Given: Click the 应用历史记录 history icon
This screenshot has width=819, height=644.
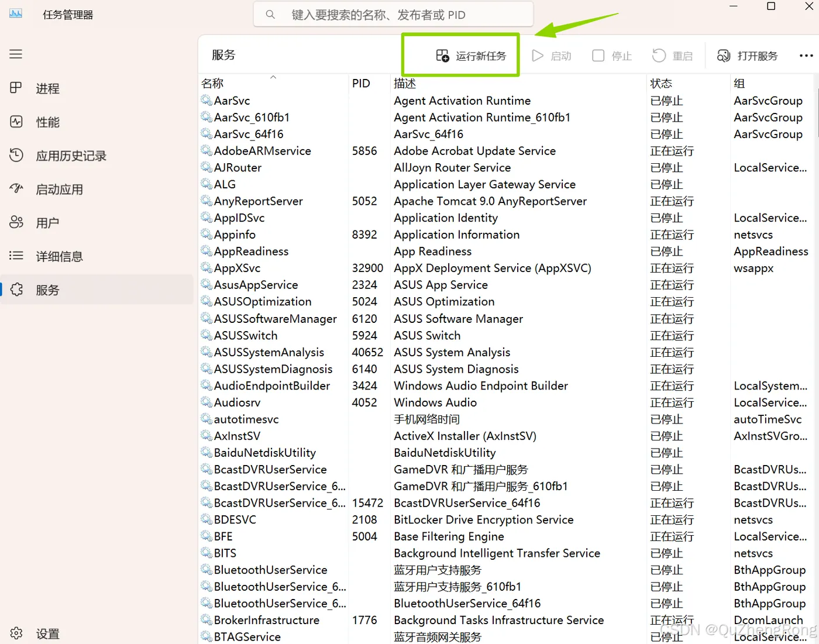Looking at the screenshot, I should coord(16,155).
